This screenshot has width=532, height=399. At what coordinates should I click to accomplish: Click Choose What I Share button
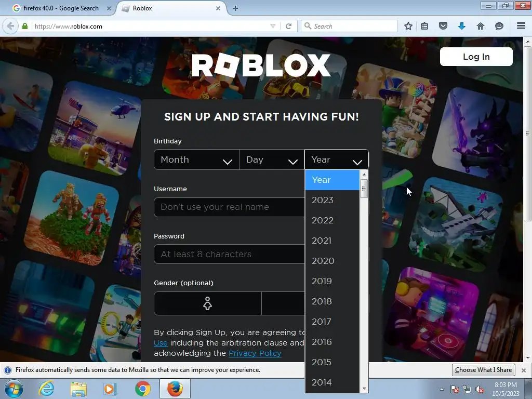484,370
